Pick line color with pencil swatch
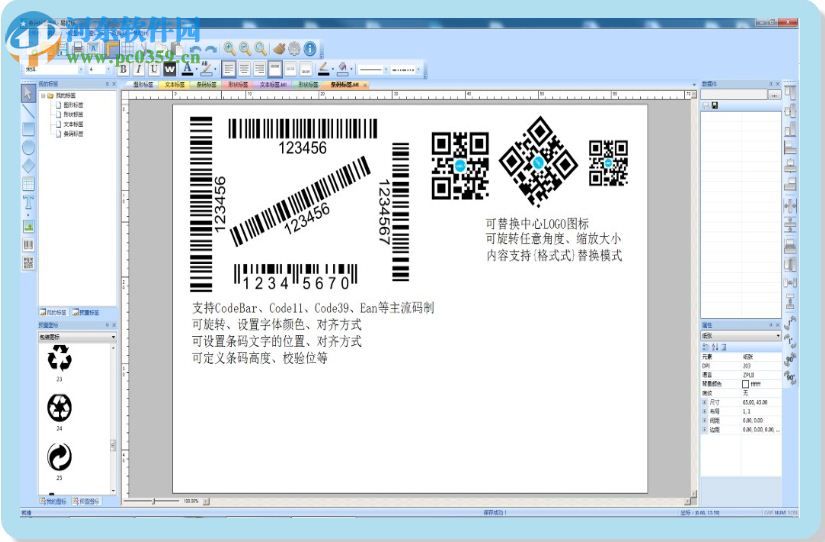This screenshot has width=825, height=542. (x=324, y=69)
